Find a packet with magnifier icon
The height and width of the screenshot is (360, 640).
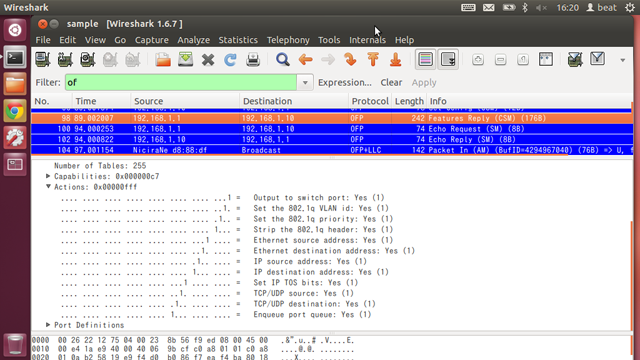point(282,60)
